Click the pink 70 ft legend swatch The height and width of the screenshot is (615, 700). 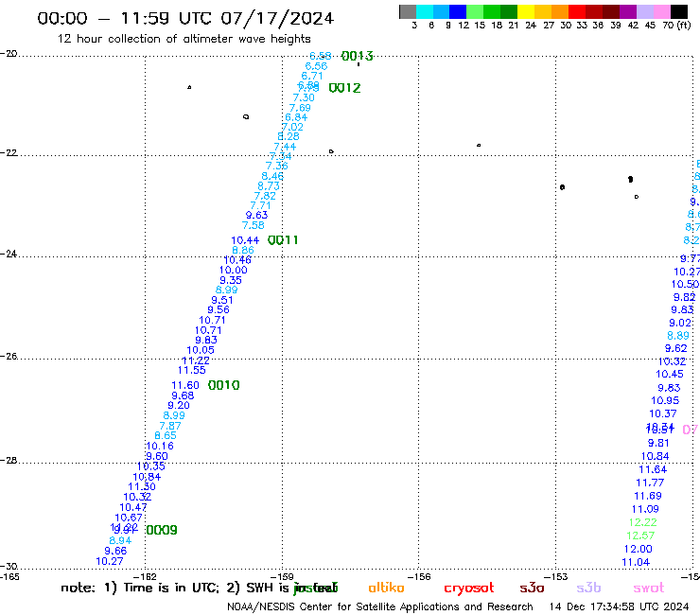click(x=661, y=11)
